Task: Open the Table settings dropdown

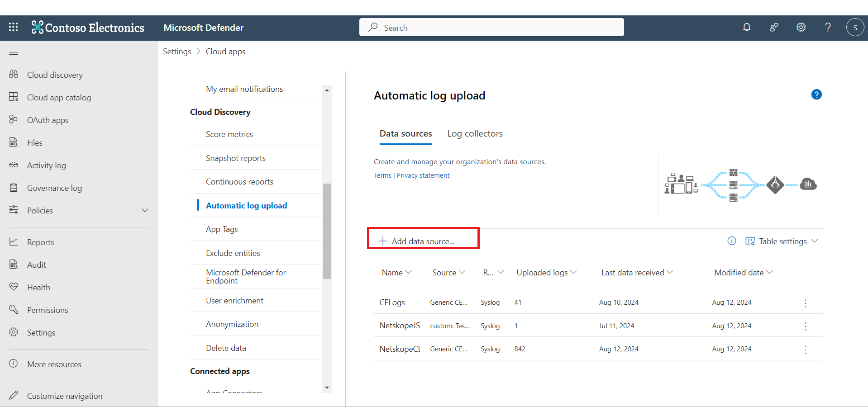Action: point(782,241)
